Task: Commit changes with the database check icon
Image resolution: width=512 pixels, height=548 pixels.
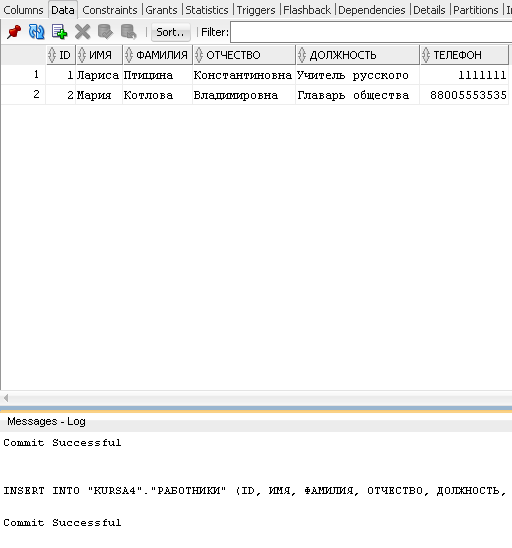Action: (x=105, y=32)
